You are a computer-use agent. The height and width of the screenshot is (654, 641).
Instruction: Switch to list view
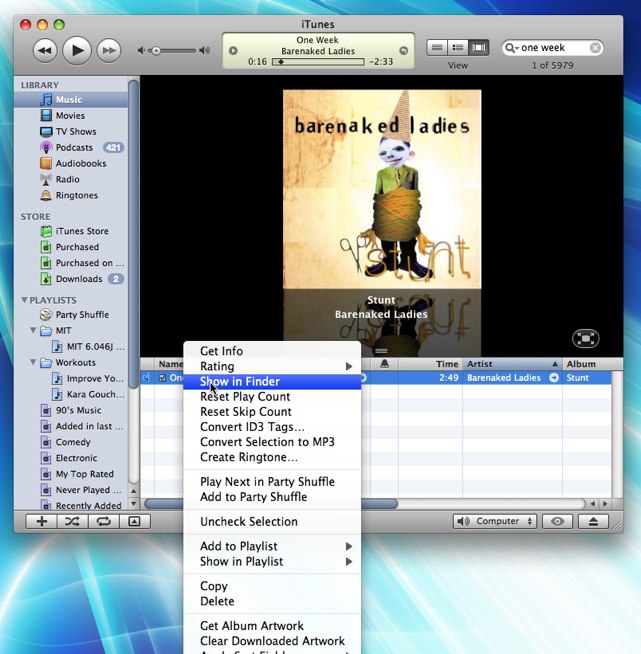coord(437,48)
